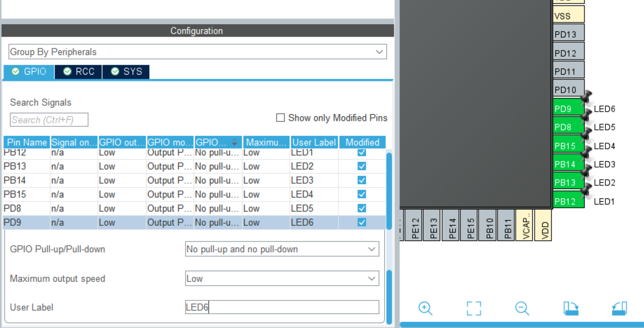Sort by GPIO pull column header
This screenshot has width=644, height=328.
[x=218, y=142]
